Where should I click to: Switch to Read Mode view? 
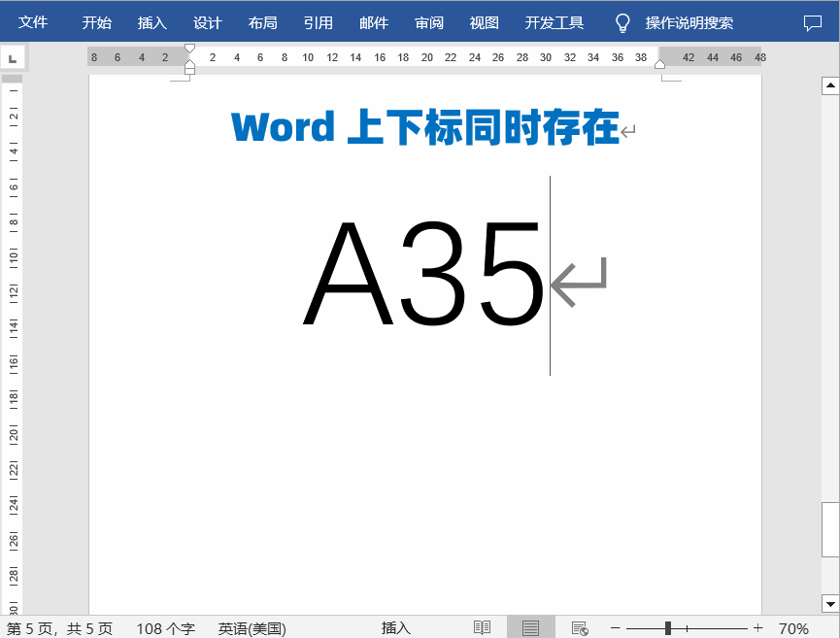click(x=483, y=626)
